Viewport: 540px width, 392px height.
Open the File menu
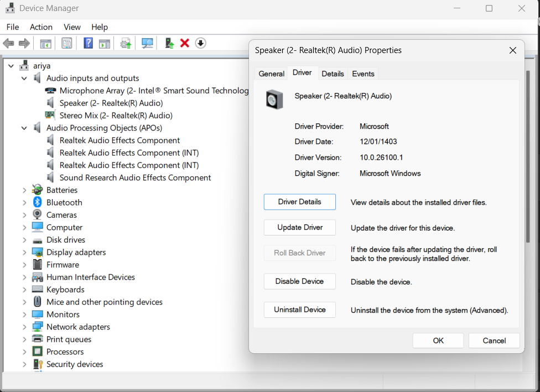[13, 27]
